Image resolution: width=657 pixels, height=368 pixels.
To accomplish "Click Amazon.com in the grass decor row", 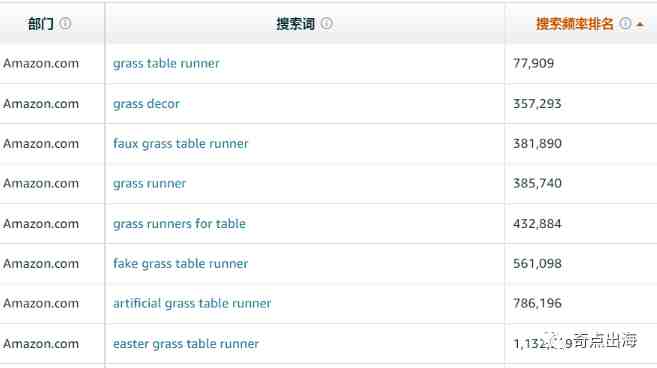I will [41, 104].
